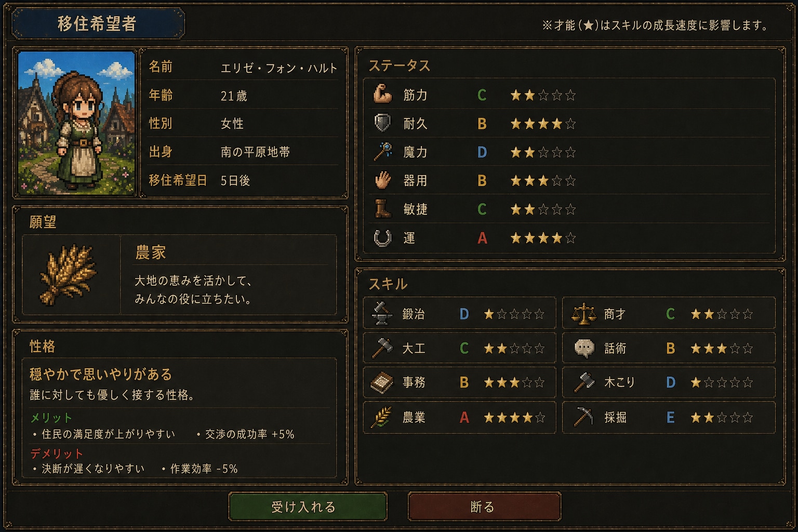
Task: Click the character portrait of エリゼ
Action: tap(76, 123)
